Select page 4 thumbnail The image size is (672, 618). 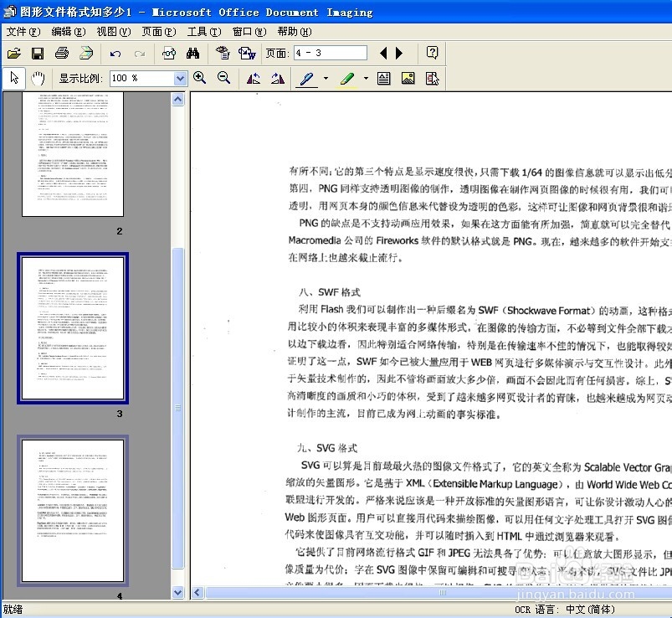(73, 511)
